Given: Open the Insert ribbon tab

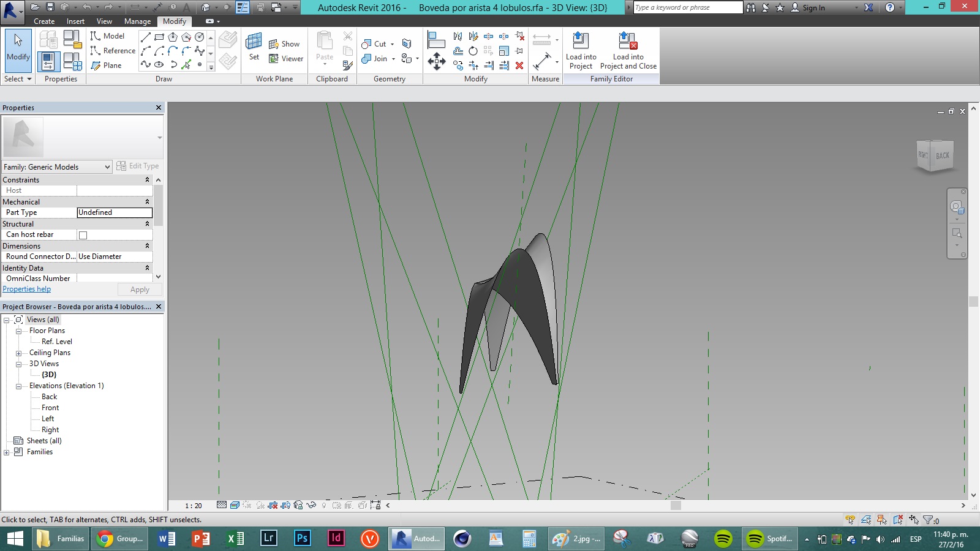Looking at the screenshot, I should coord(75,21).
